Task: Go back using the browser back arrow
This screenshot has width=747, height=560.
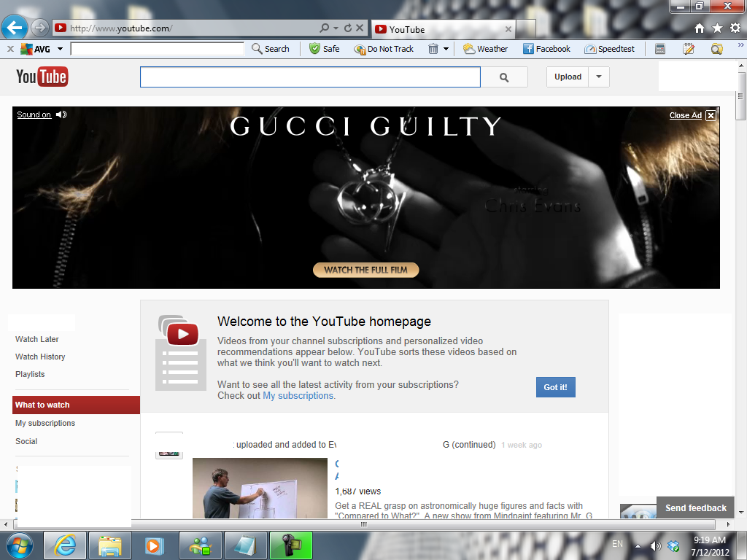Action: [x=15, y=28]
